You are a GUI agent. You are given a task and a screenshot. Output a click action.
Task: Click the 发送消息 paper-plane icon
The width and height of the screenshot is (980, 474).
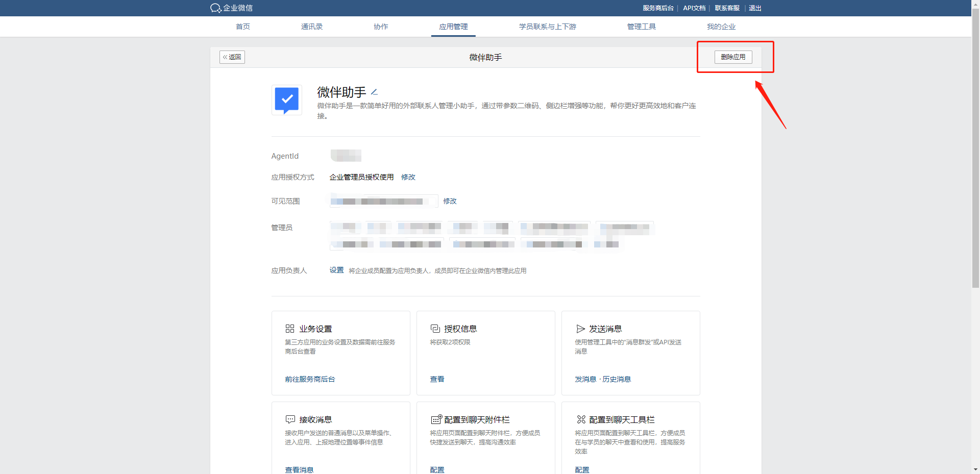pyautogui.click(x=580, y=329)
